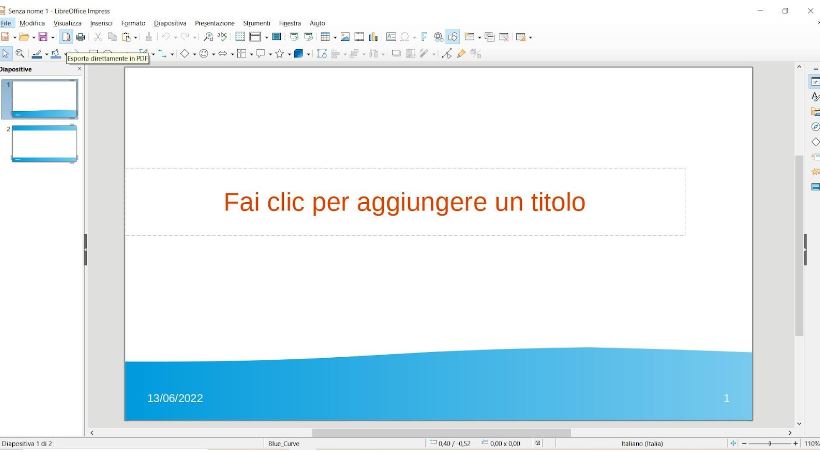Open the Formato menu
Screen dimensions: 820x452
[133, 23]
